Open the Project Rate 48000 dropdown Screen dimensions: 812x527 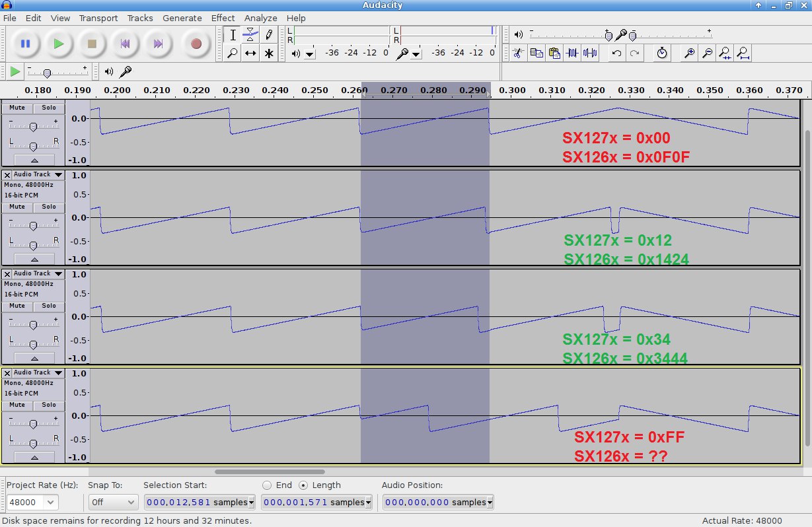click(x=50, y=503)
